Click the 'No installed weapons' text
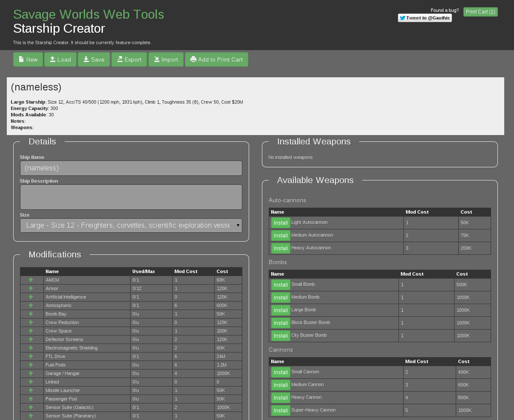This screenshot has height=420, width=514. [x=290, y=157]
